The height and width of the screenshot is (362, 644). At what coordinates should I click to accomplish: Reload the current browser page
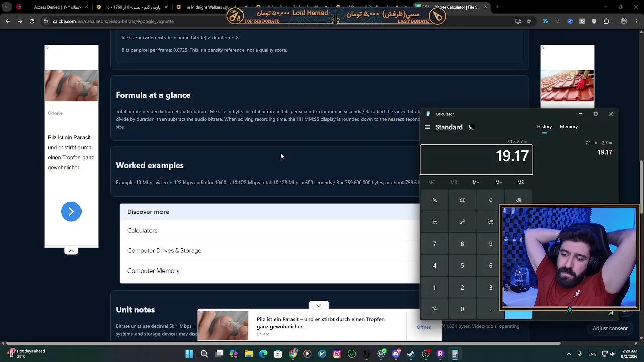pos(32,21)
